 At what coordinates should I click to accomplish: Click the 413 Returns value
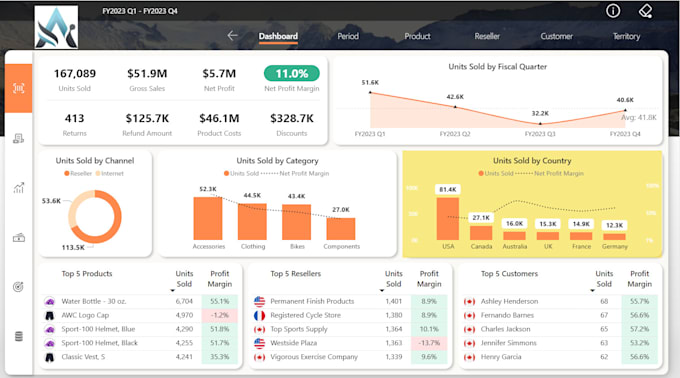click(x=75, y=118)
